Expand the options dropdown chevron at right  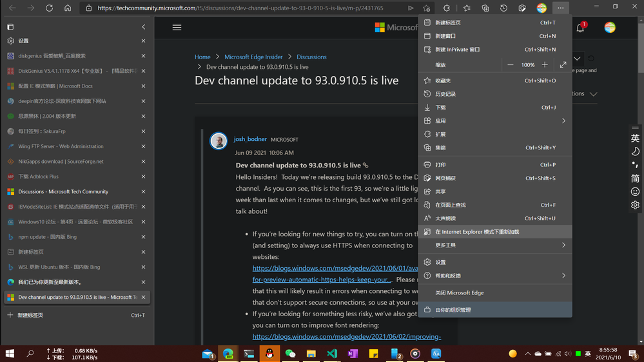click(593, 94)
